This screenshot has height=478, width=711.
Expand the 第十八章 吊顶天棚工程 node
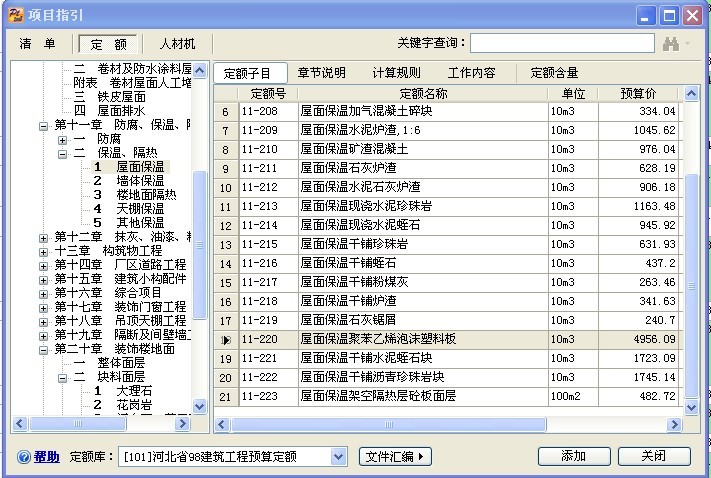tap(44, 322)
